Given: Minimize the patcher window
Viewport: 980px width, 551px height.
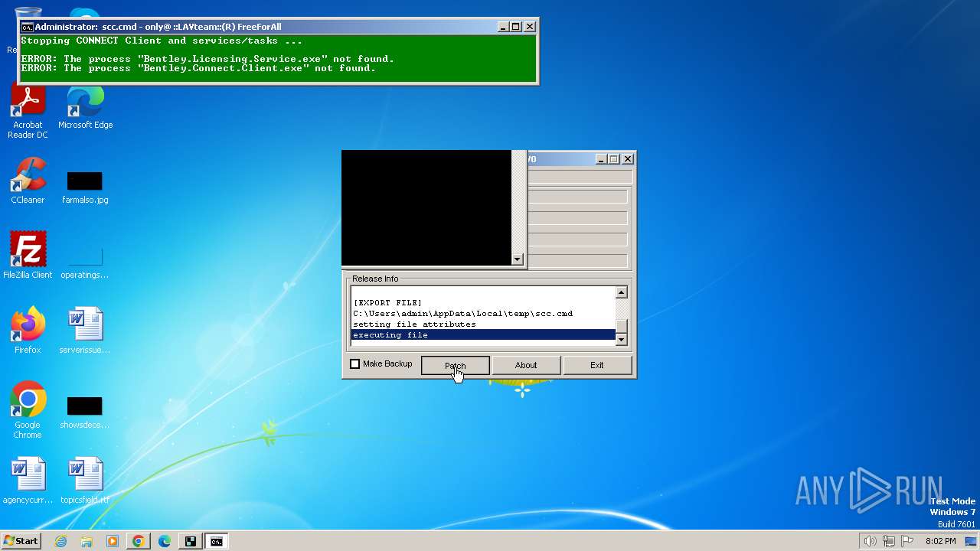Looking at the screenshot, I should [x=601, y=159].
